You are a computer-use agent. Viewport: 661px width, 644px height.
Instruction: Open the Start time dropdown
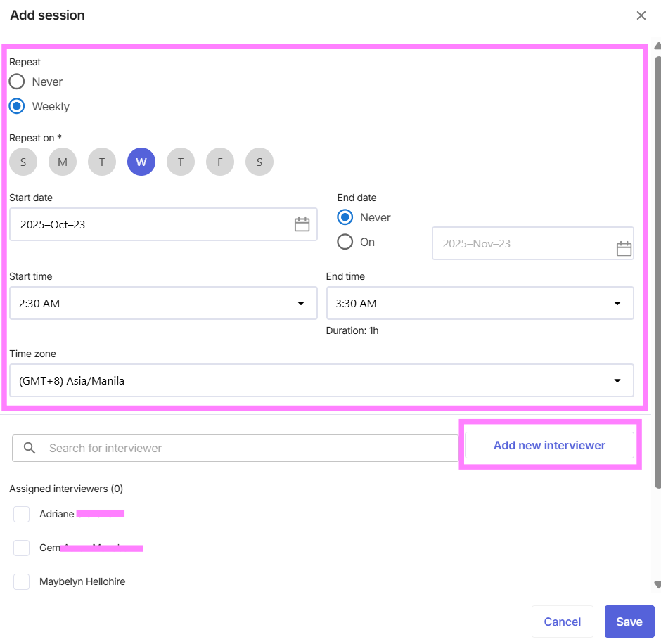[163, 303]
